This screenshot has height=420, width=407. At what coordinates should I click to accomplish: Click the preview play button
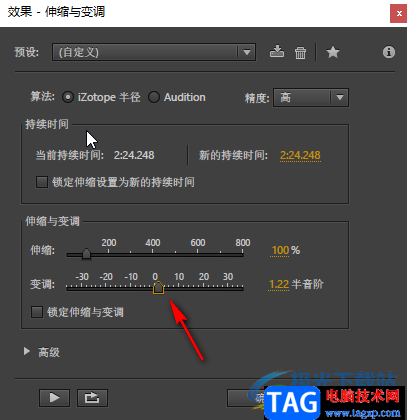tap(54, 398)
